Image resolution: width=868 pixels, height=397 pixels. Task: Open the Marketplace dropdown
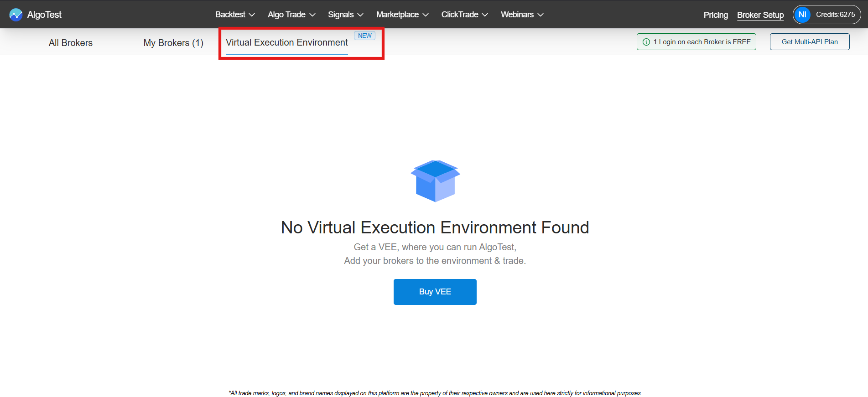click(x=402, y=15)
